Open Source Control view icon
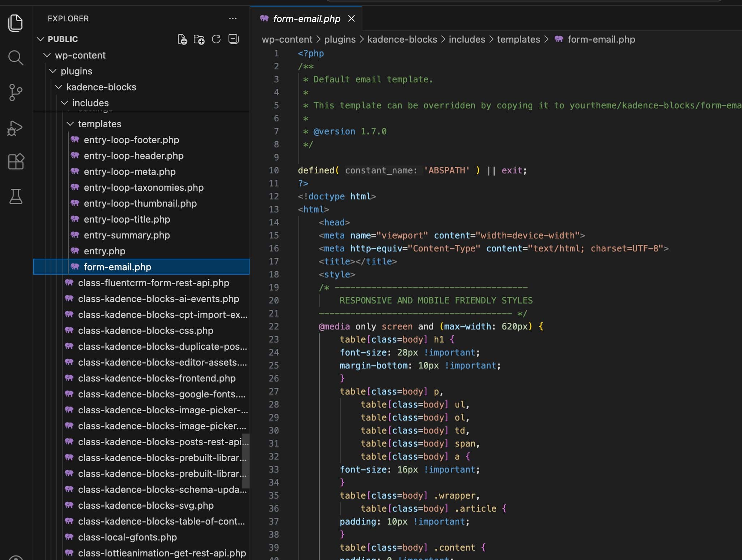 [x=15, y=92]
